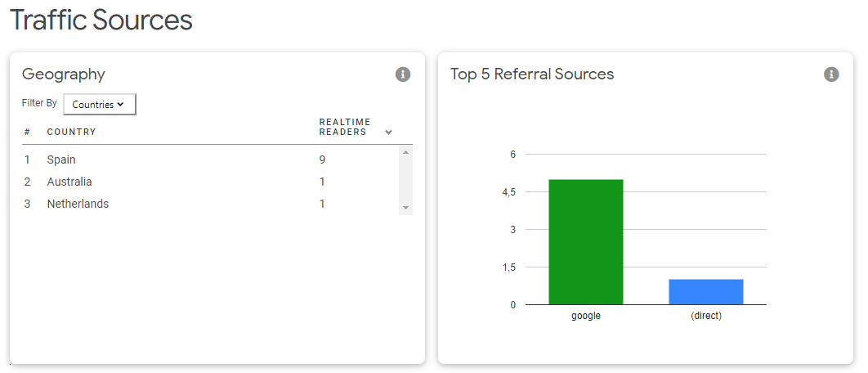Screen dimensions: 868x373
Task: Click Spain's realtime readers count of 9
Action: point(323,160)
